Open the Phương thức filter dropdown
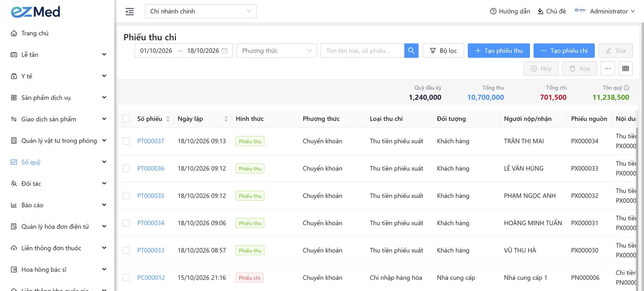The height and width of the screenshot is (291, 644). tap(277, 51)
